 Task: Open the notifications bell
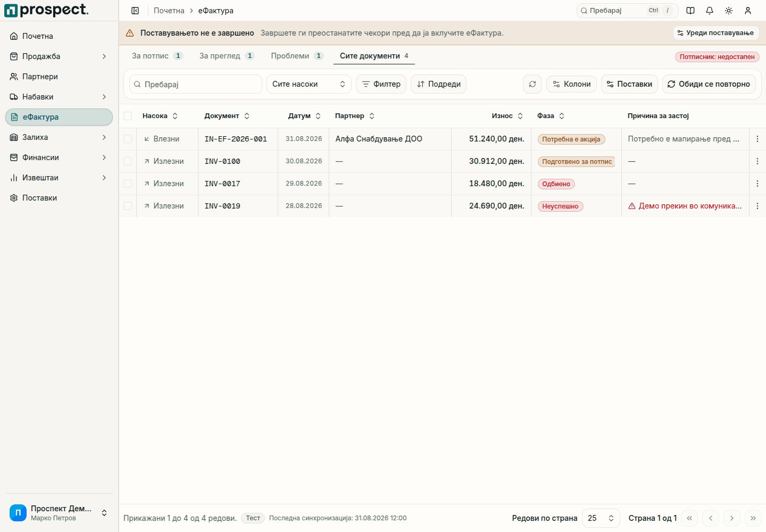click(710, 11)
